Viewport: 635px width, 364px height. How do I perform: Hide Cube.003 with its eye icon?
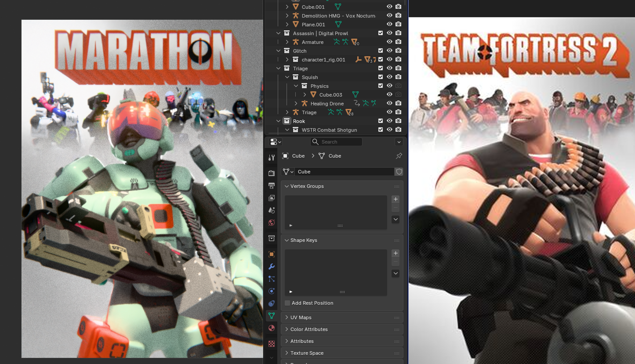[389, 95]
